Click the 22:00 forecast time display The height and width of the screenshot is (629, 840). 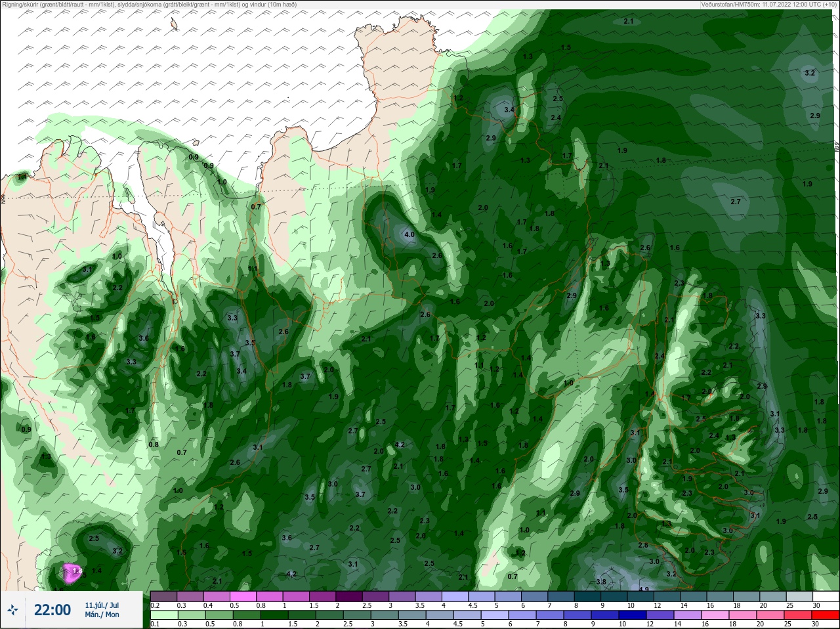[x=52, y=611]
